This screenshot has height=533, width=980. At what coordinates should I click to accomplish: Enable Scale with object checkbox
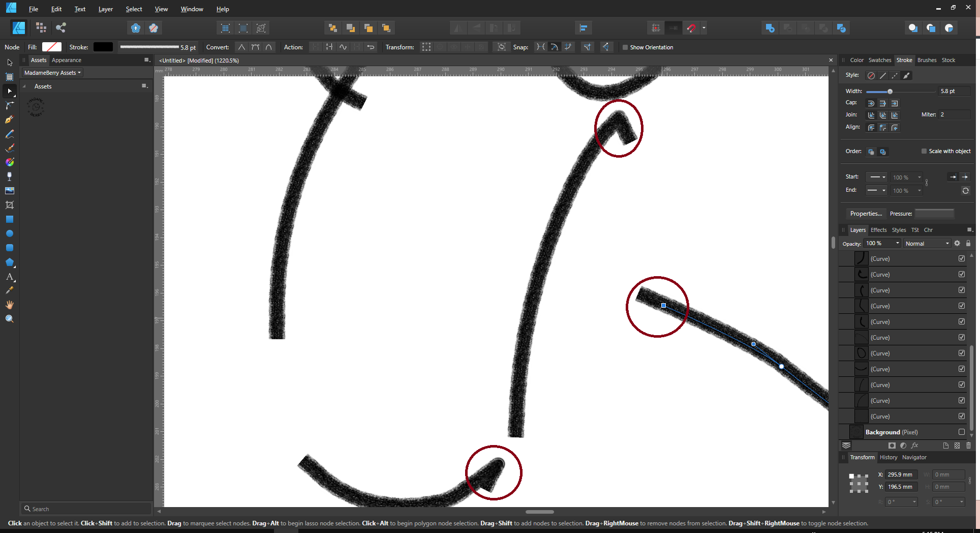[924, 151]
